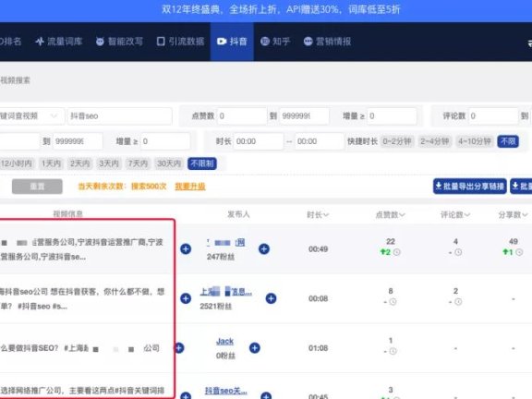Click the 营销情报 tab icon

308,42
